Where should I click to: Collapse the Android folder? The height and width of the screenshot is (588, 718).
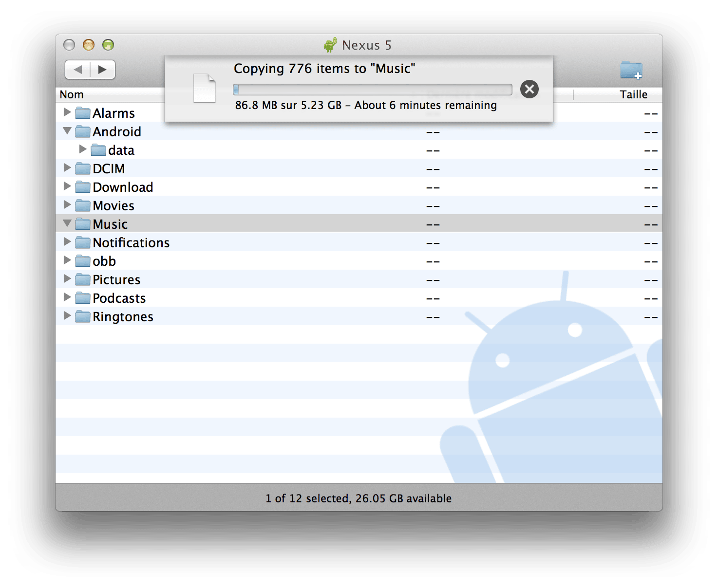(67, 131)
